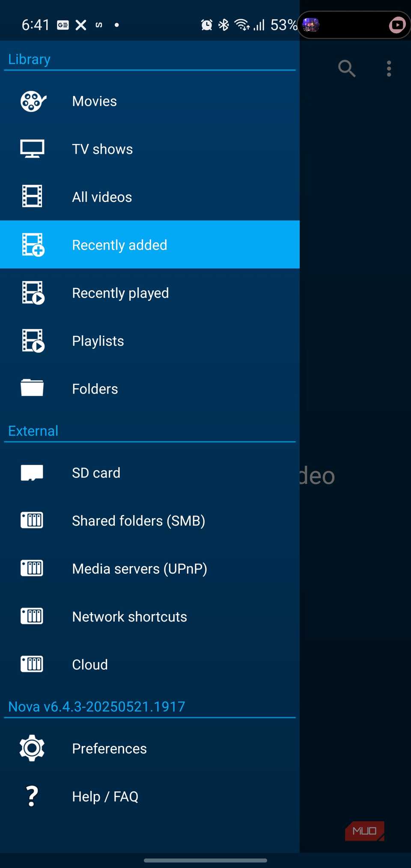The height and width of the screenshot is (868, 411).
Task: Tap the Wi-Fi status icon
Action: pyautogui.click(x=242, y=25)
